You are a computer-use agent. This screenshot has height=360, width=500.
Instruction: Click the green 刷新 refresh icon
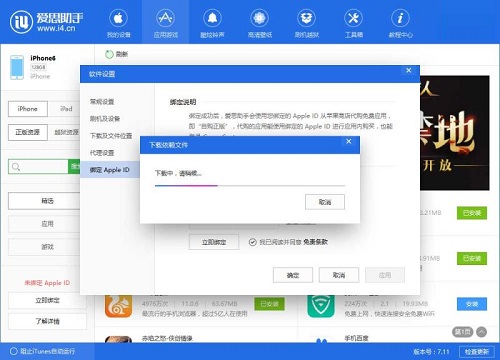[x=109, y=54]
